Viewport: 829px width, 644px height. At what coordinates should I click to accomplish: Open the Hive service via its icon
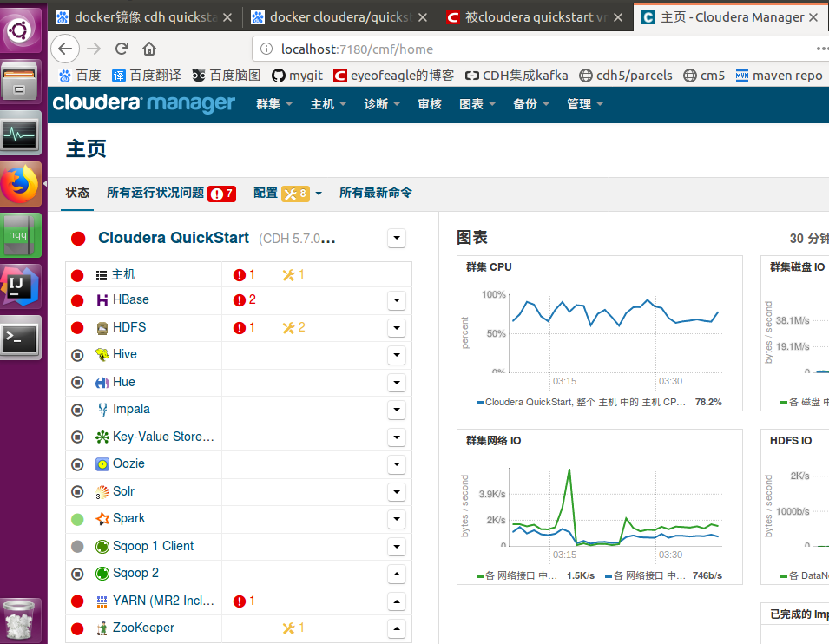[102, 354]
